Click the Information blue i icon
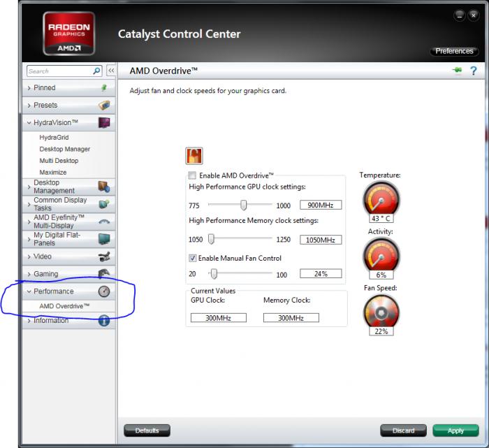The image size is (489, 448). point(104,320)
